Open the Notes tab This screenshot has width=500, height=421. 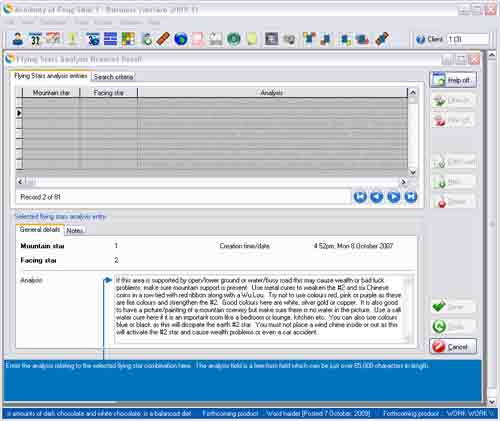point(75,230)
